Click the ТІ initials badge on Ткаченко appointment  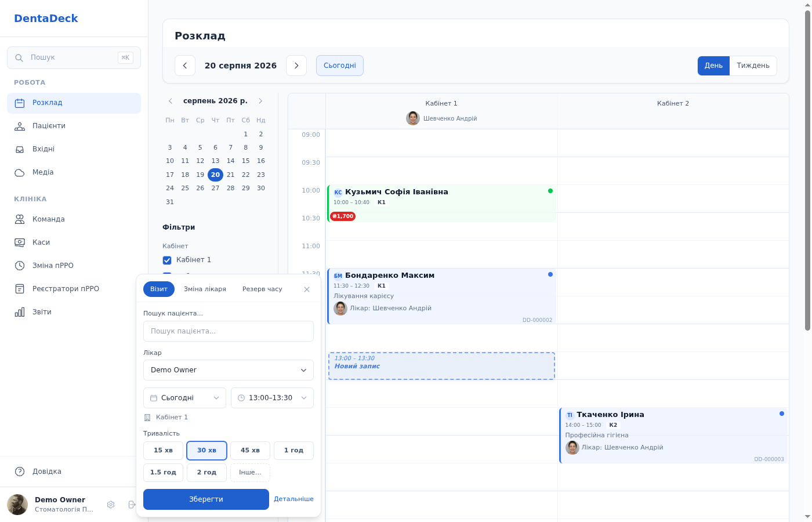click(x=570, y=415)
